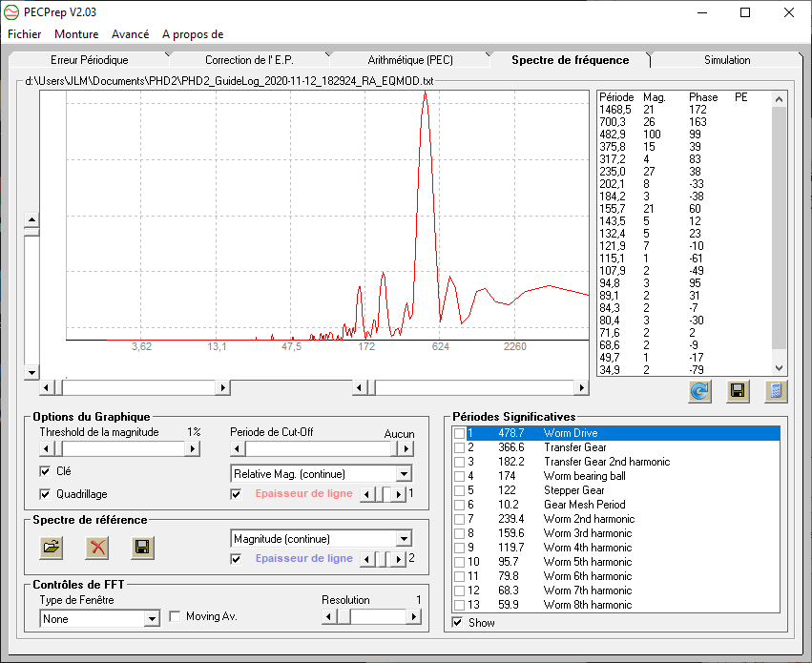Image resolution: width=812 pixels, height=663 pixels.
Task: Increase blue reference line thickness right arrow
Action: pyautogui.click(x=398, y=559)
